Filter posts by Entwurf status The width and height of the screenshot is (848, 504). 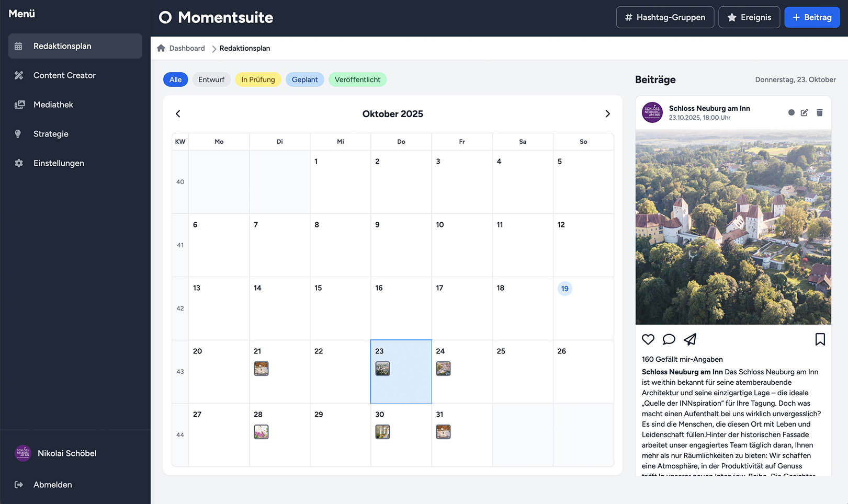211,79
